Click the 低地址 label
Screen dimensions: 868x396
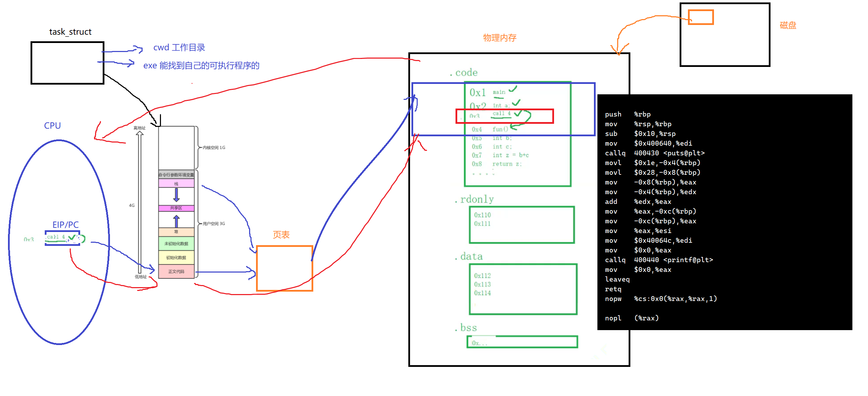tap(141, 277)
